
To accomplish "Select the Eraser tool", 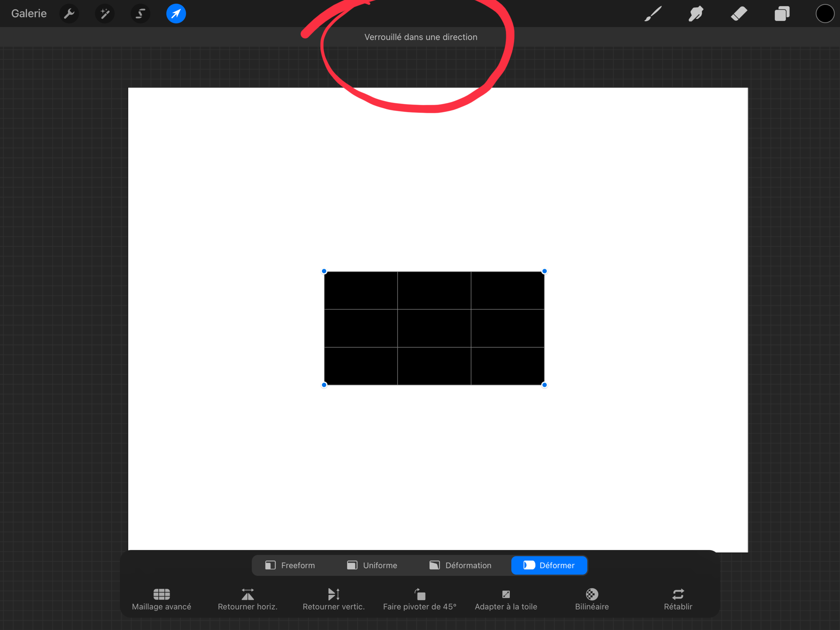I will point(739,14).
